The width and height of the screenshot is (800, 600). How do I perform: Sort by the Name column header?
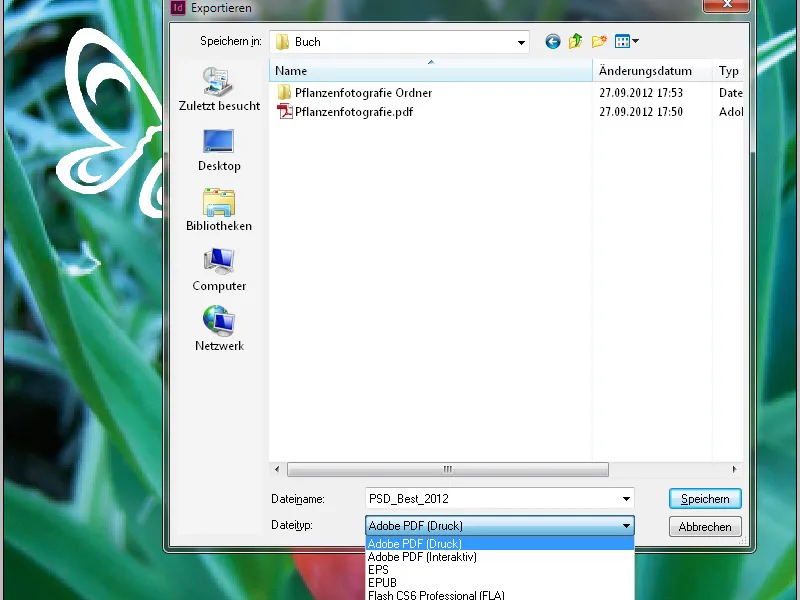tap(431, 70)
